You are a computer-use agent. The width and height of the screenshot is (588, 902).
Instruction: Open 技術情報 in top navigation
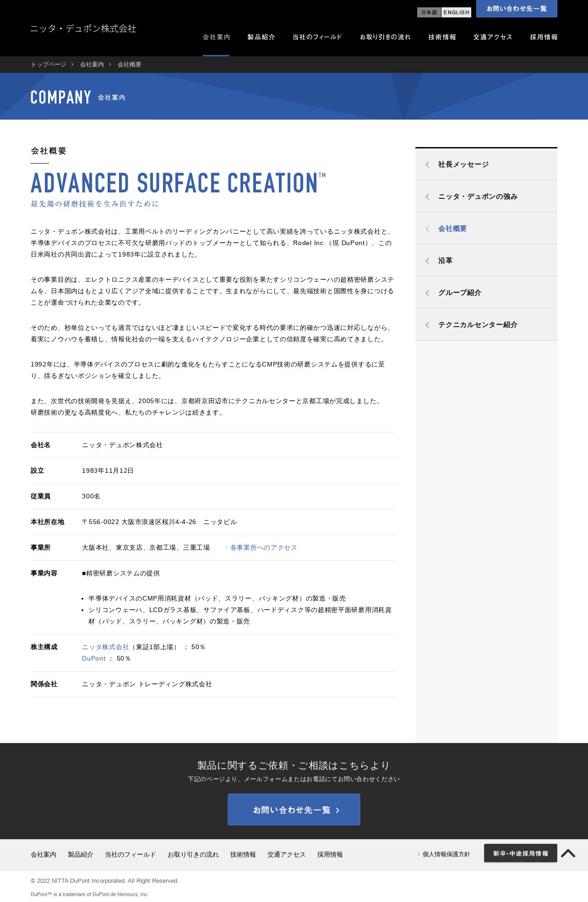point(442,37)
